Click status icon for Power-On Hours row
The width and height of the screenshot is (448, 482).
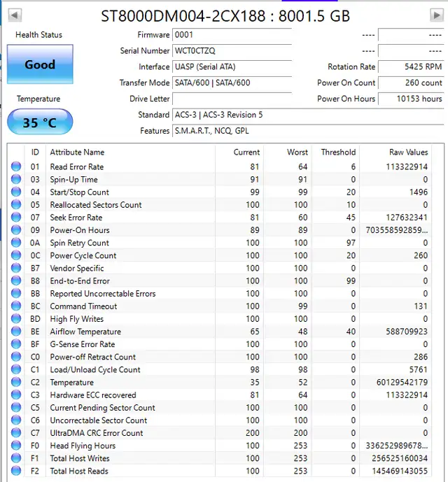point(16,229)
